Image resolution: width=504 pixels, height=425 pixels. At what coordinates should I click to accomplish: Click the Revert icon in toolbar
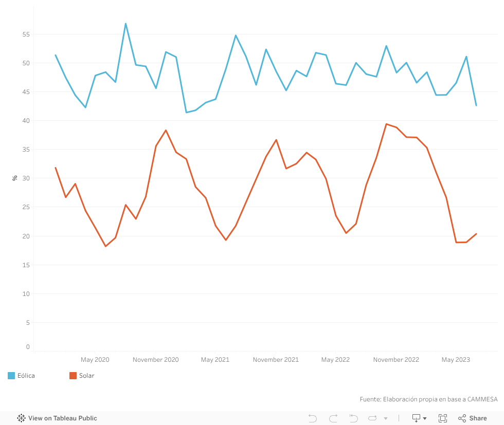[x=353, y=418]
